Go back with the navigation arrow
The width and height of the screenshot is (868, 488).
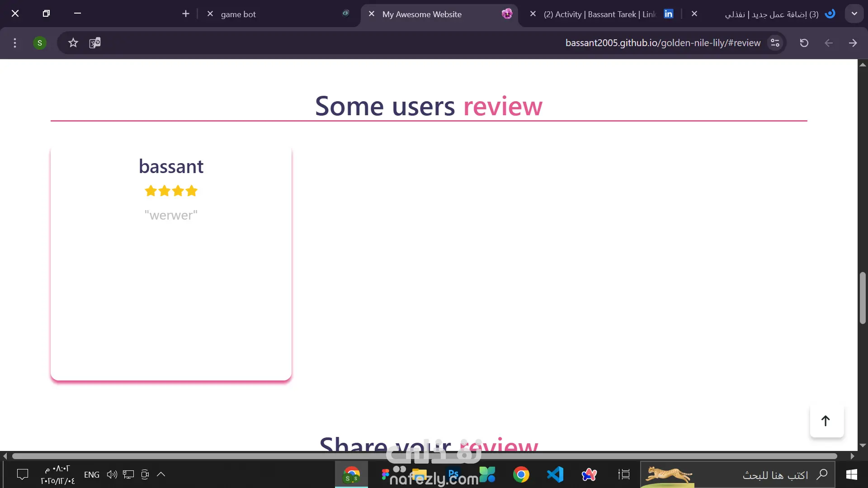(x=853, y=43)
